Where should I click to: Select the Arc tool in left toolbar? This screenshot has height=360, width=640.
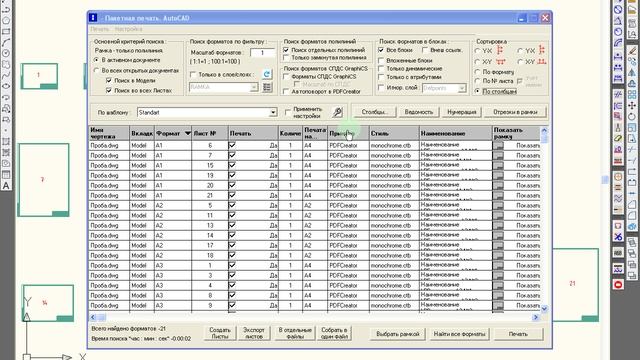[x=6, y=42]
